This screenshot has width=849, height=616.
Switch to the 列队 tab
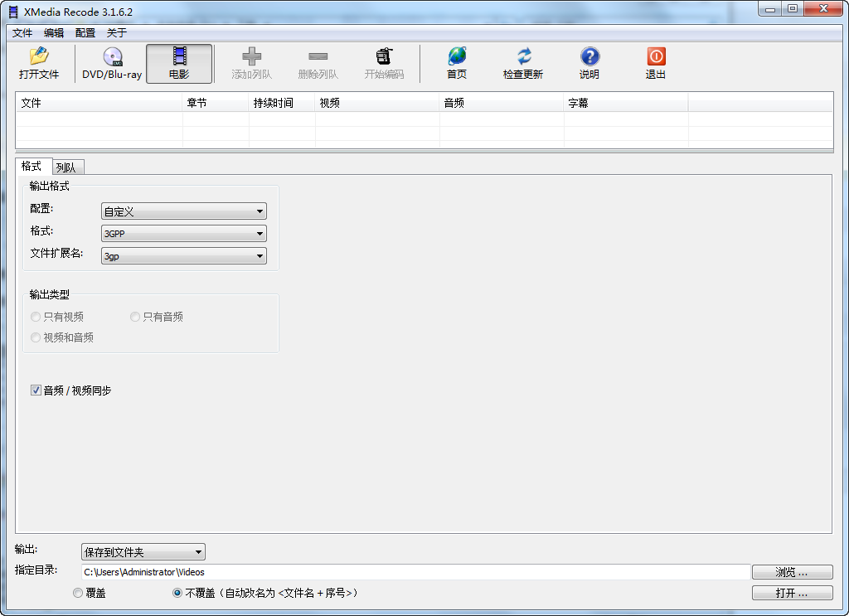tap(66, 167)
